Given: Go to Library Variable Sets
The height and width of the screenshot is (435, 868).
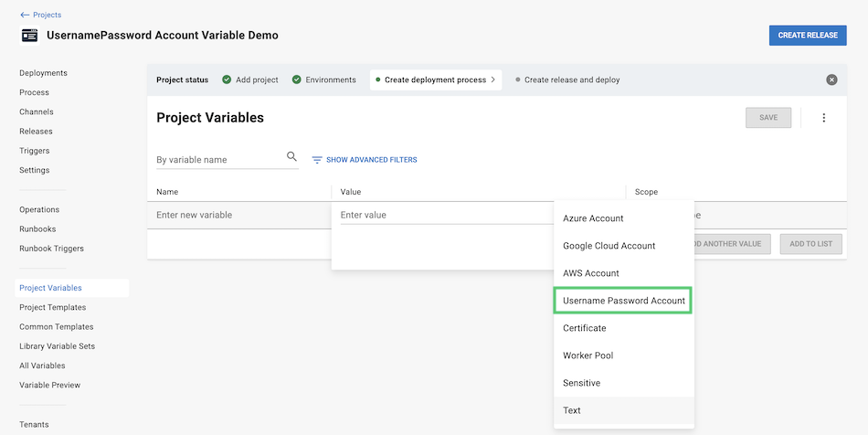Looking at the screenshot, I should tap(57, 345).
